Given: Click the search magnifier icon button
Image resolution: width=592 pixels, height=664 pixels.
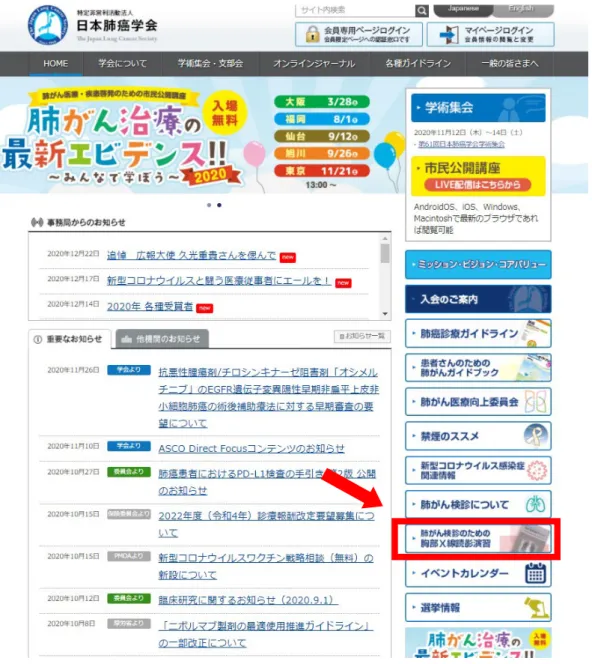Looking at the screenshot, I should (x=421, y=10).
